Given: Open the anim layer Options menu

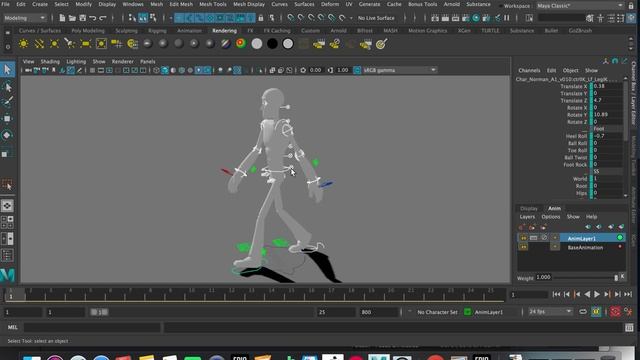Looking at the screenshot, I should pyautogui.click(x=551, y=217).
